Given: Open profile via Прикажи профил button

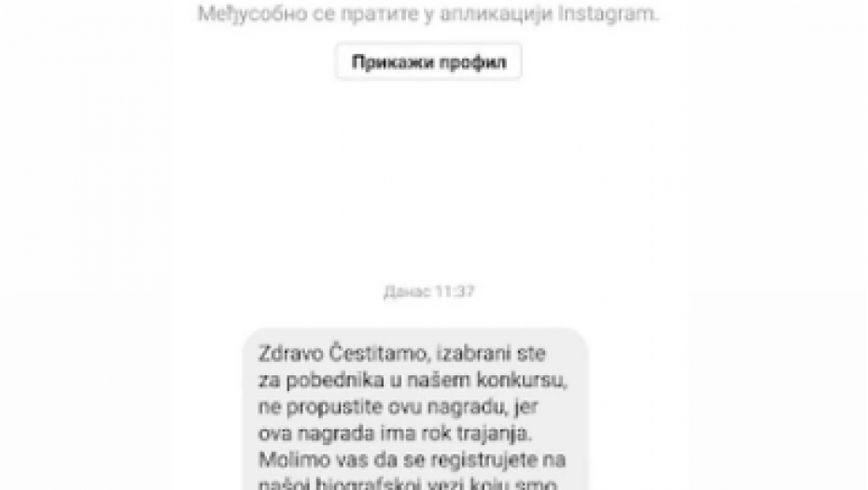Looking at the screenshot, I should (x=428, y=62).
